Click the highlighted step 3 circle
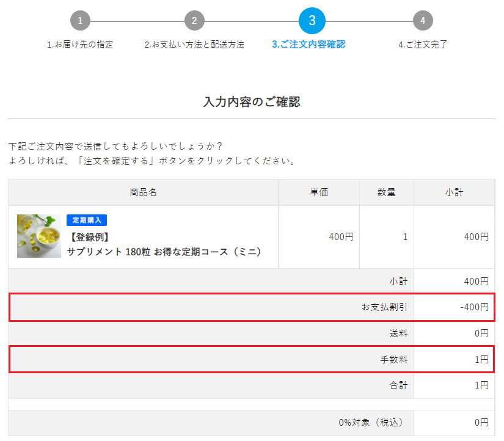 pos(312,21)
